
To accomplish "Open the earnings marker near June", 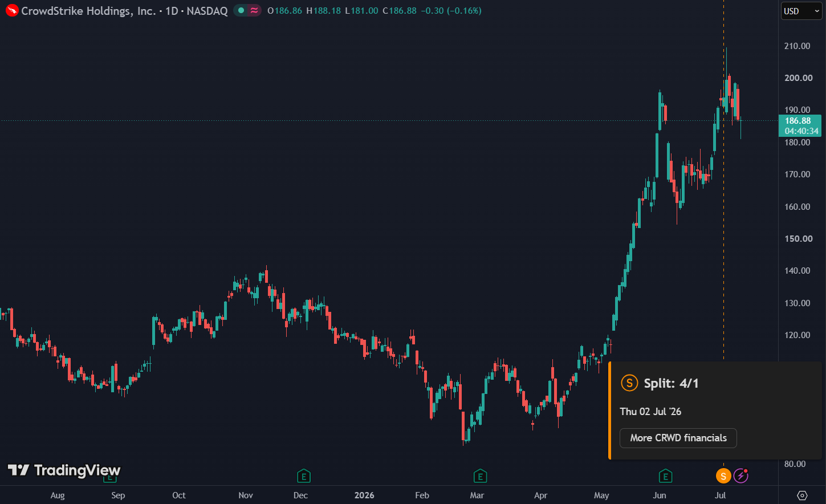I will tap(665, 475).
